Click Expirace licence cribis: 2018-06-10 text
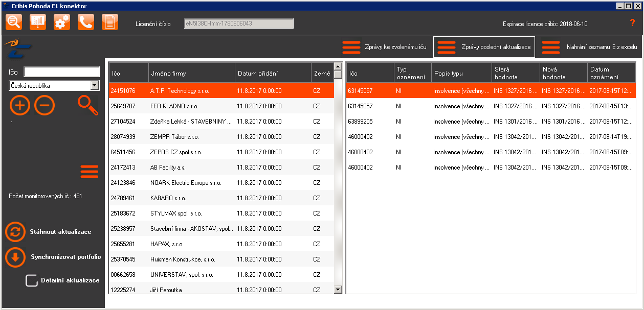 (545, 24)
